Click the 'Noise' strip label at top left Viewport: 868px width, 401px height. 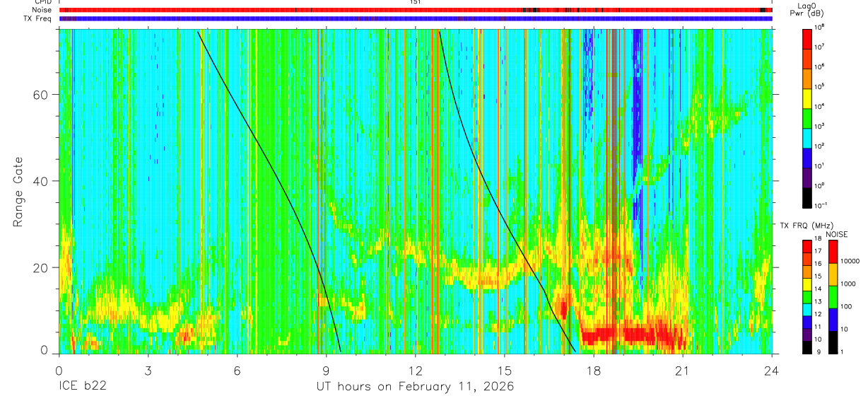tap(42, 11)
